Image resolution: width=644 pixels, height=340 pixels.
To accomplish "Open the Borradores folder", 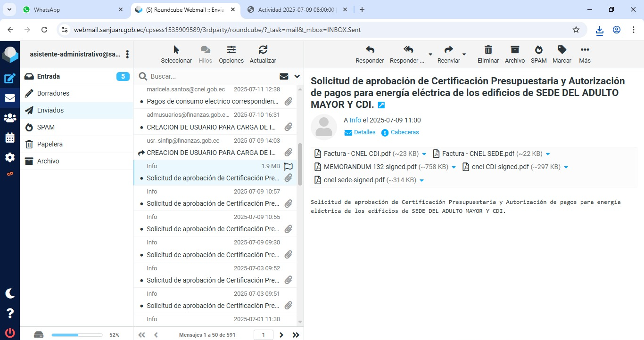I will (x=53, y=93).
